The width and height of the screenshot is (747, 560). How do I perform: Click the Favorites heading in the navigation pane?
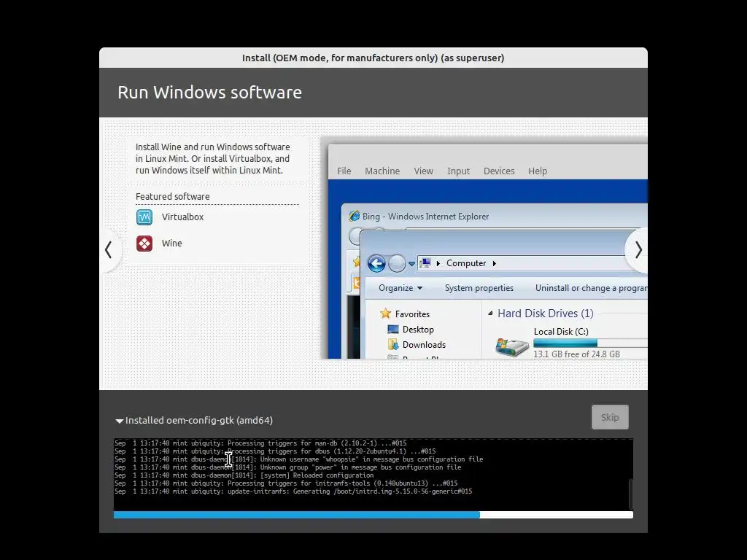tap(412, 314)
